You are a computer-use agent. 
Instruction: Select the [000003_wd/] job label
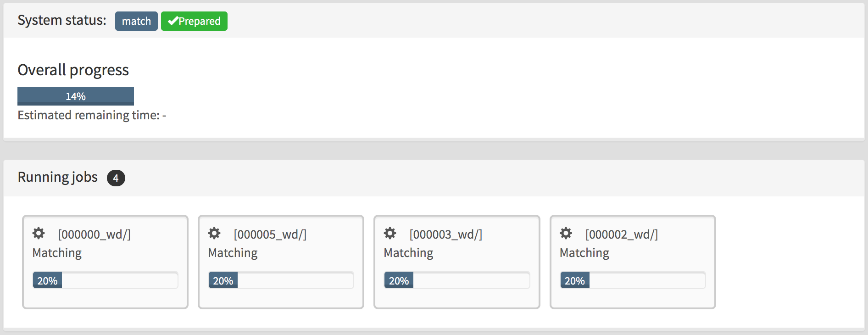[446, 234]
